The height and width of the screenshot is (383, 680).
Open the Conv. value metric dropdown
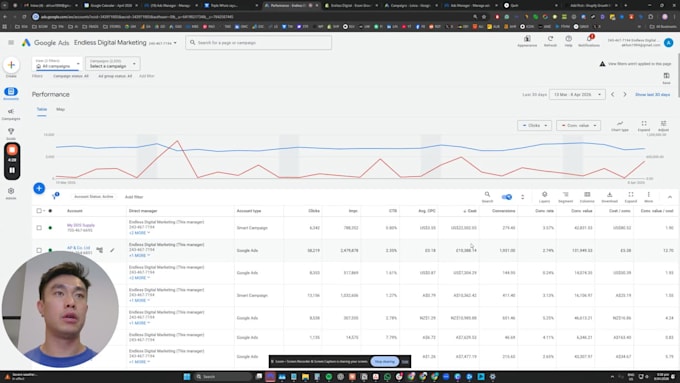point(579,126)
